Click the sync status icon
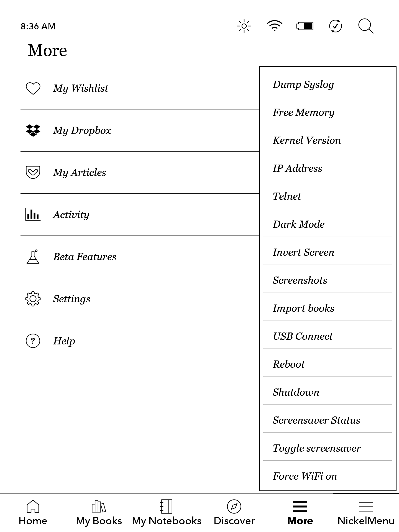 pyautogui.click(x=335, y=26)
